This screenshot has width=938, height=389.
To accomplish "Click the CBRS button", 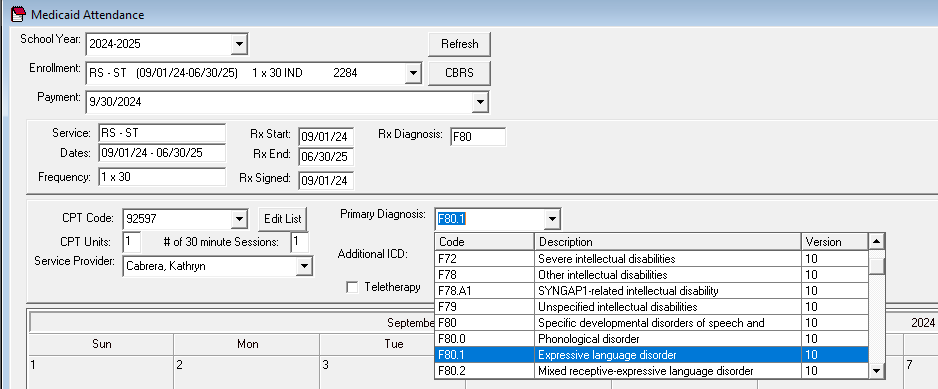I will pos(459,73).
